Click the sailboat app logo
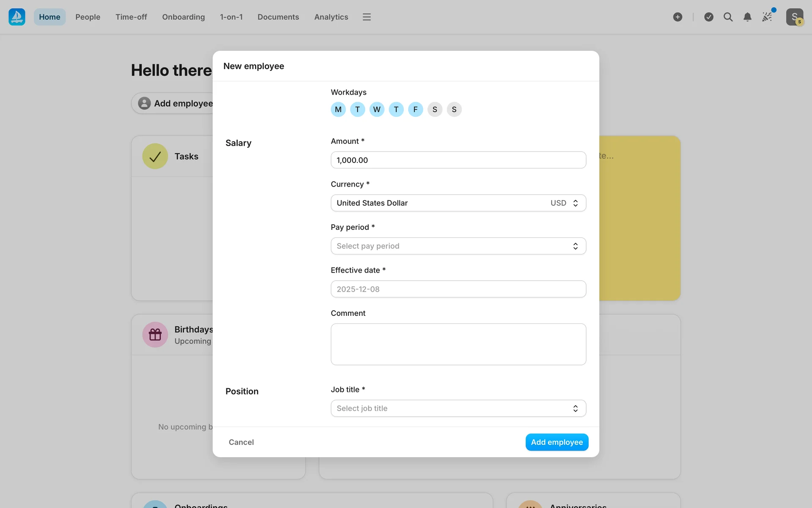Viewport: 812px width, 508px height. (x=17, y=17)
